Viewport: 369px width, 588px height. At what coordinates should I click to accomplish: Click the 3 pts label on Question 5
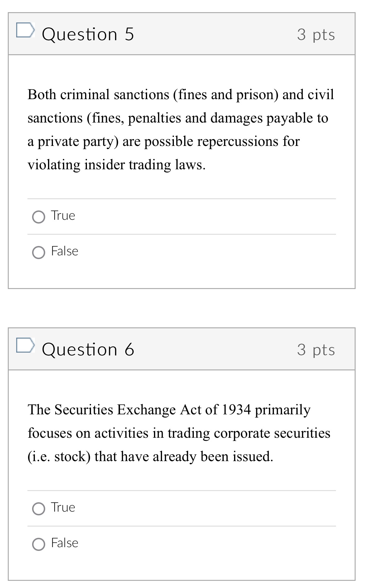pos(316,35)
